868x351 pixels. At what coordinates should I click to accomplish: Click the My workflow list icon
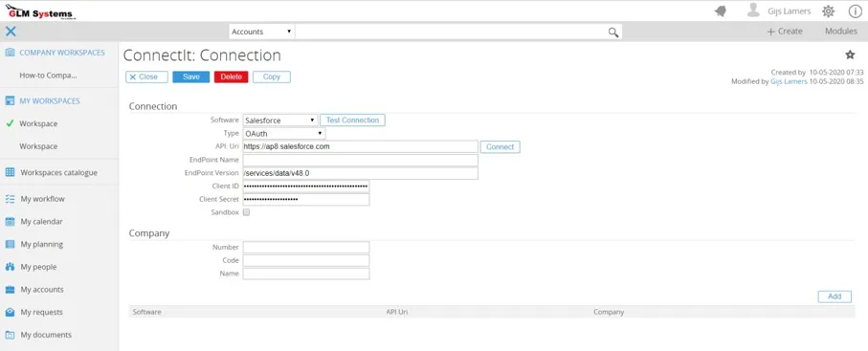[10, 199]
